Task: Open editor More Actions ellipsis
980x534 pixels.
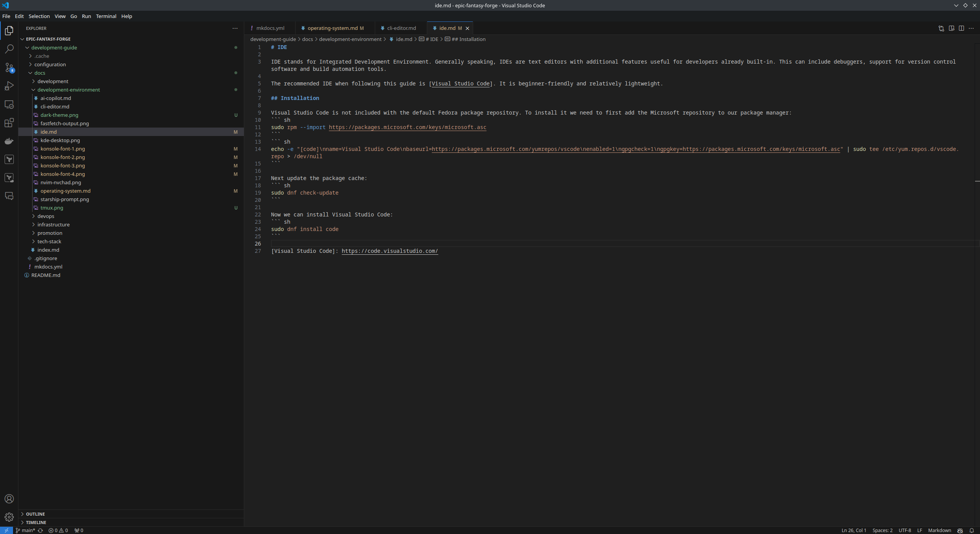Action: coord(971,28)
